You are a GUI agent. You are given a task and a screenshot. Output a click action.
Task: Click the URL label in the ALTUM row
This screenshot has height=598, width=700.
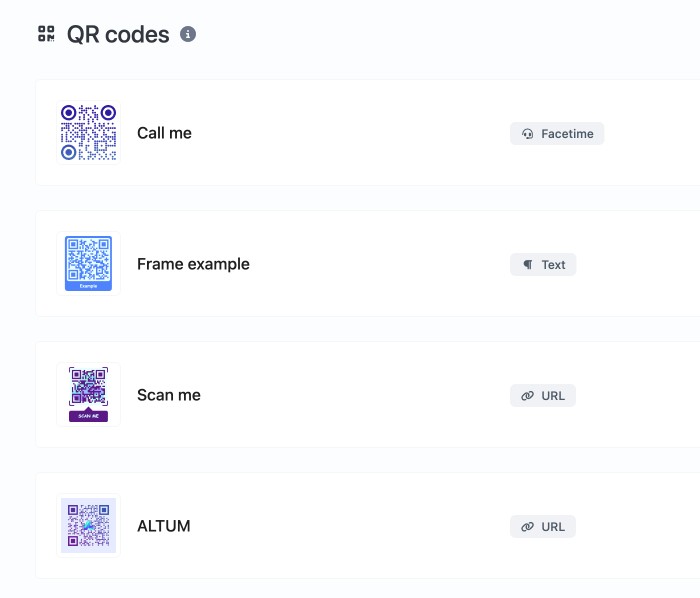[x=553, y=527]
